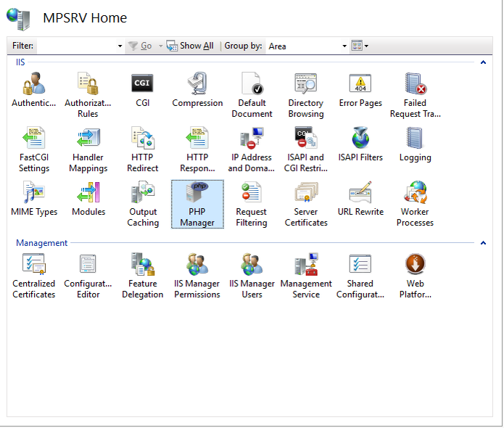Open the Modules feature
The width and height of the screenshot is (504, 428).
pyautogui.click(x=88, y=199)
